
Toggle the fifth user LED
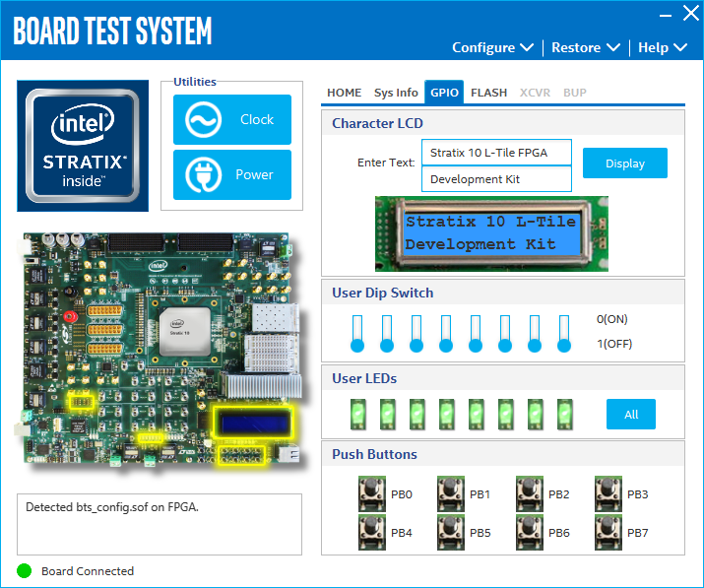click(477, 414)
